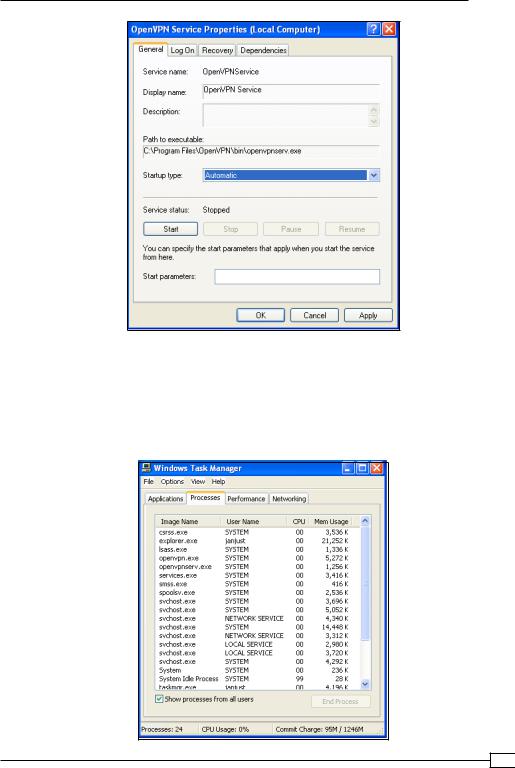Click the Start parameters input field

tap(297, 277)
